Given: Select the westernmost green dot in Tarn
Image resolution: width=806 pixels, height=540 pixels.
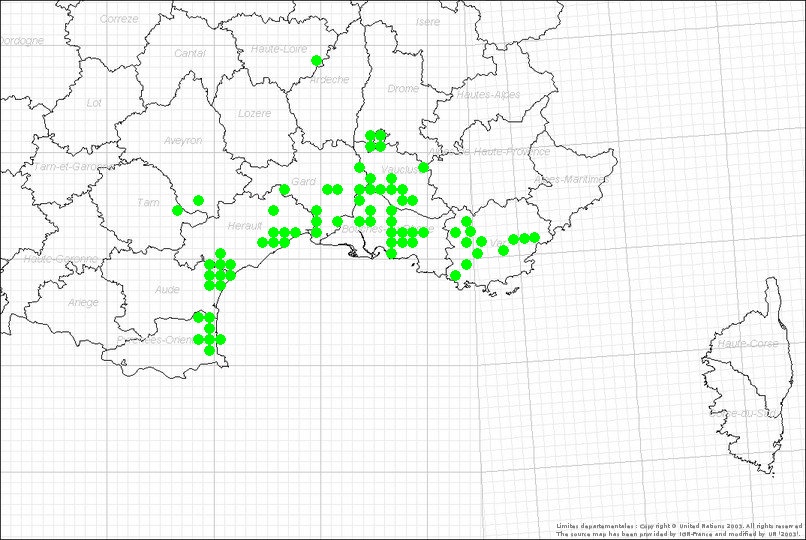Looking at the screenshot, I should pos(177,210).
